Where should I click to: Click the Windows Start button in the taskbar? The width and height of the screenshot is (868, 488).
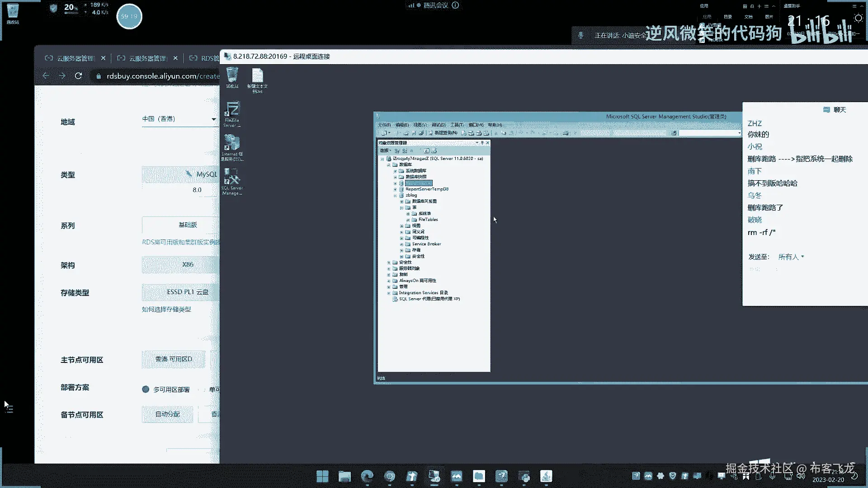322,476
